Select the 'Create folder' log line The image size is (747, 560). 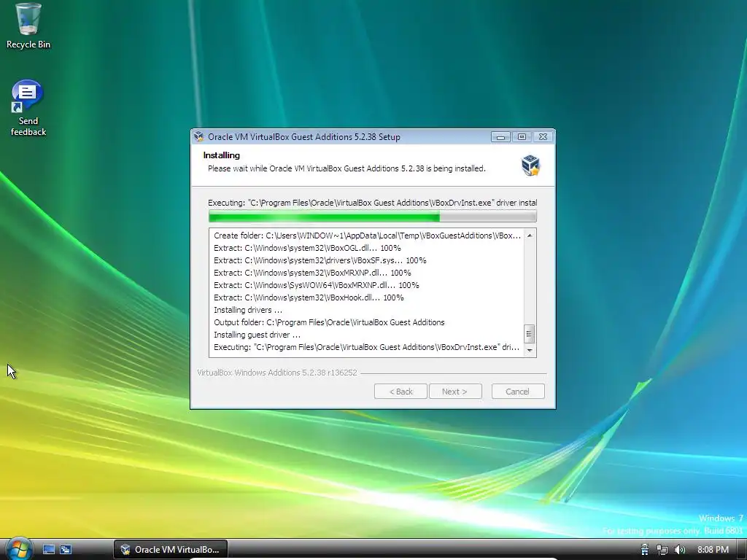pyautogui.click(x=368, y=236)
